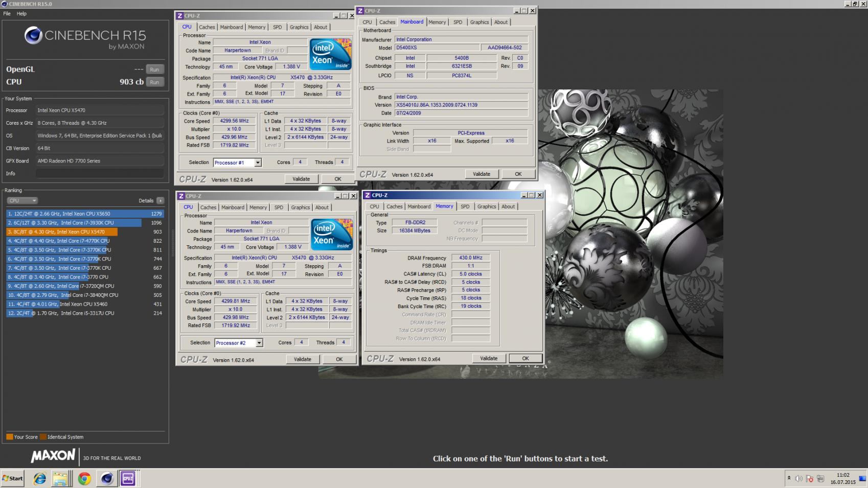Select ranking row Core i7-4770K score 822
This screenshot has height=488, width=868.
click(85, 241)
